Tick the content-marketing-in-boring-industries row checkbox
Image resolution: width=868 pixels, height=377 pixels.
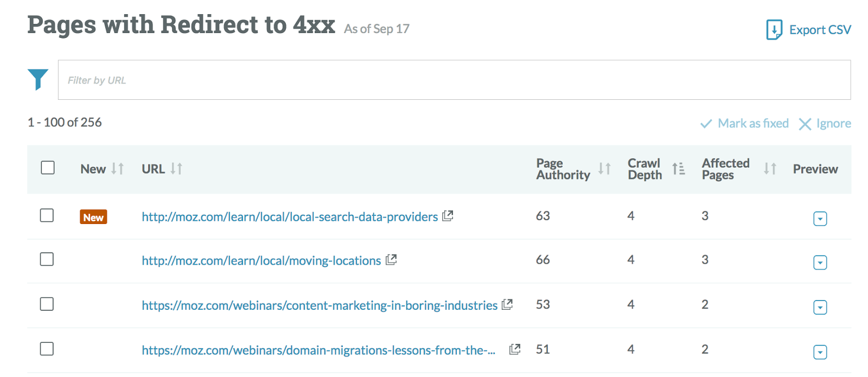coord(47,304)
